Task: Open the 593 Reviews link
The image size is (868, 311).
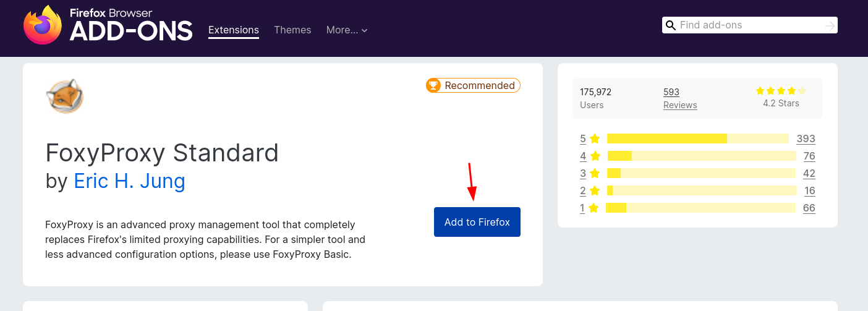Action: [x=680, y=98]
